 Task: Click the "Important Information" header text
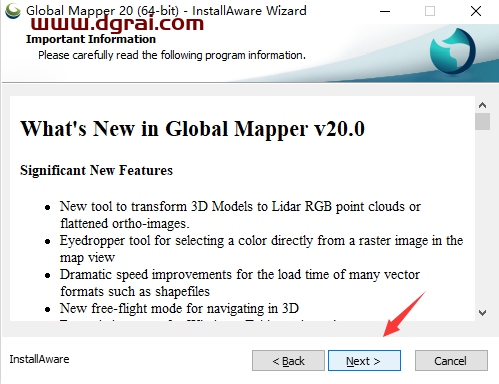pos(91,39)
